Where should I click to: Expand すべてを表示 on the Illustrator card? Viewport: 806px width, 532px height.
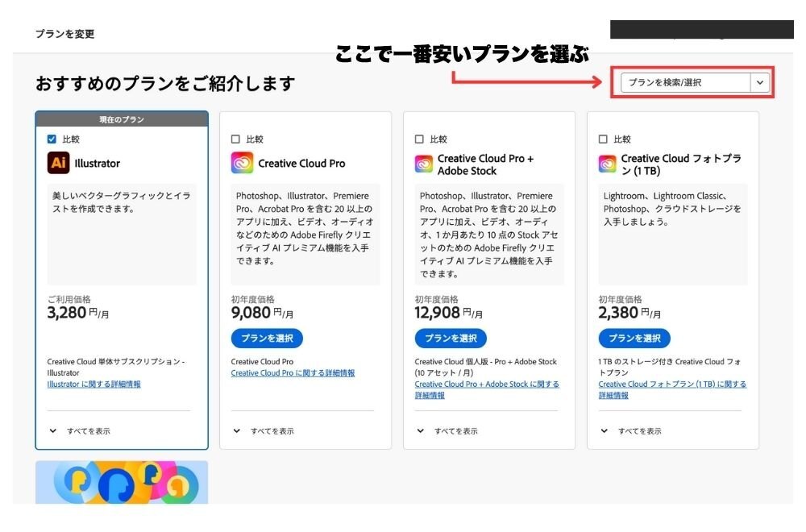80,430
